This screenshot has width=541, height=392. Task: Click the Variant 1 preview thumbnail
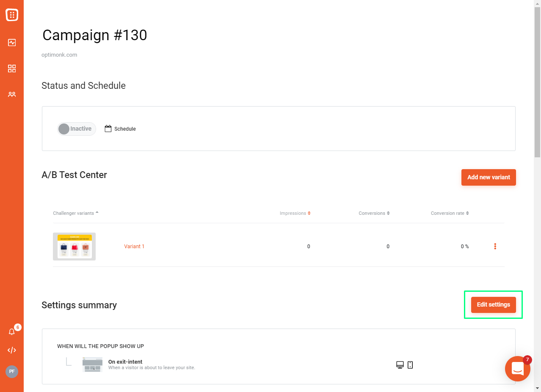tap(74, 246)
